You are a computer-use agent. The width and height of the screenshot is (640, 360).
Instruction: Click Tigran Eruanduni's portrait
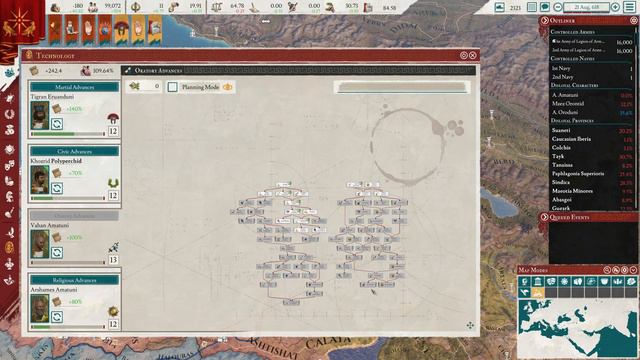(40, 116)
